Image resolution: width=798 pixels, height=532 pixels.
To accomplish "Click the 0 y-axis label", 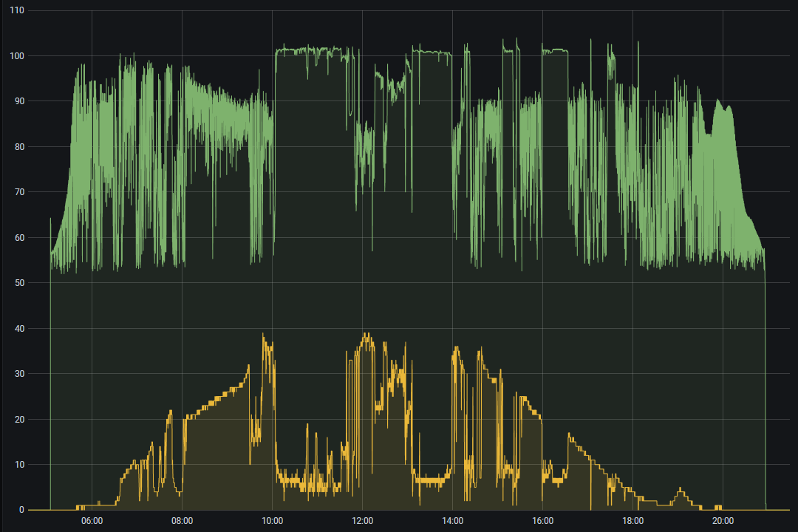I will (21, 510).
